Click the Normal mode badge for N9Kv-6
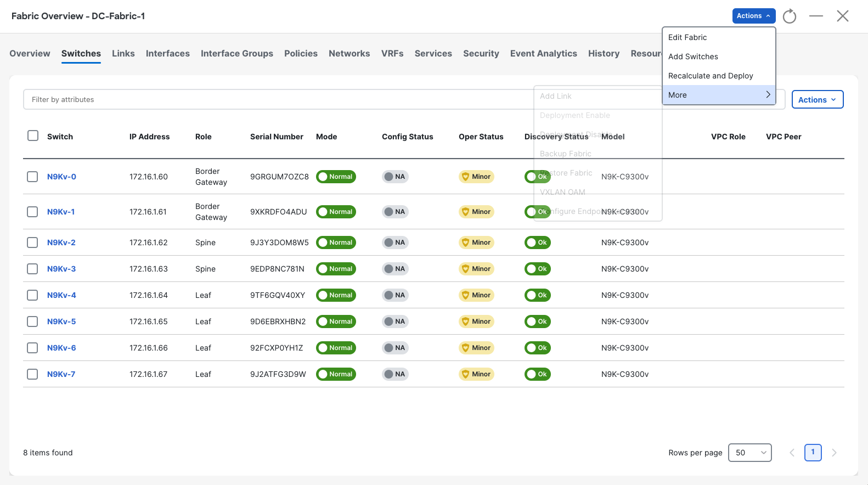 coord(336,348)
